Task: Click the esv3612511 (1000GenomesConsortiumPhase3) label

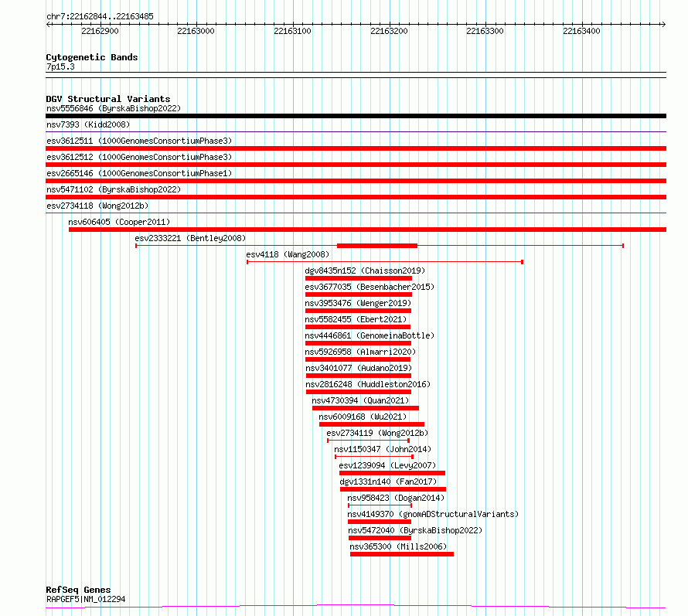Action: coord(139,141)
